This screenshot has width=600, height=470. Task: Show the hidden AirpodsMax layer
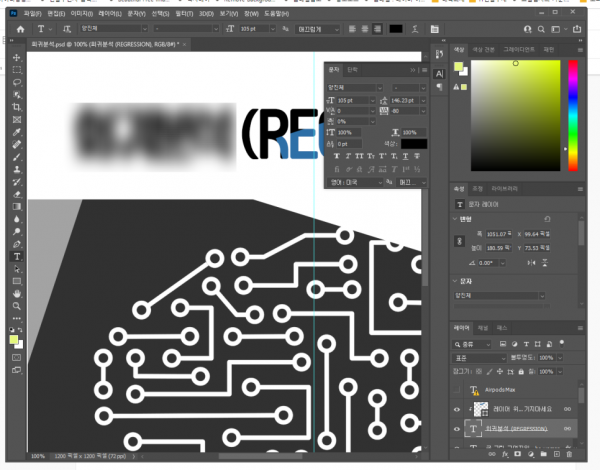457,390
